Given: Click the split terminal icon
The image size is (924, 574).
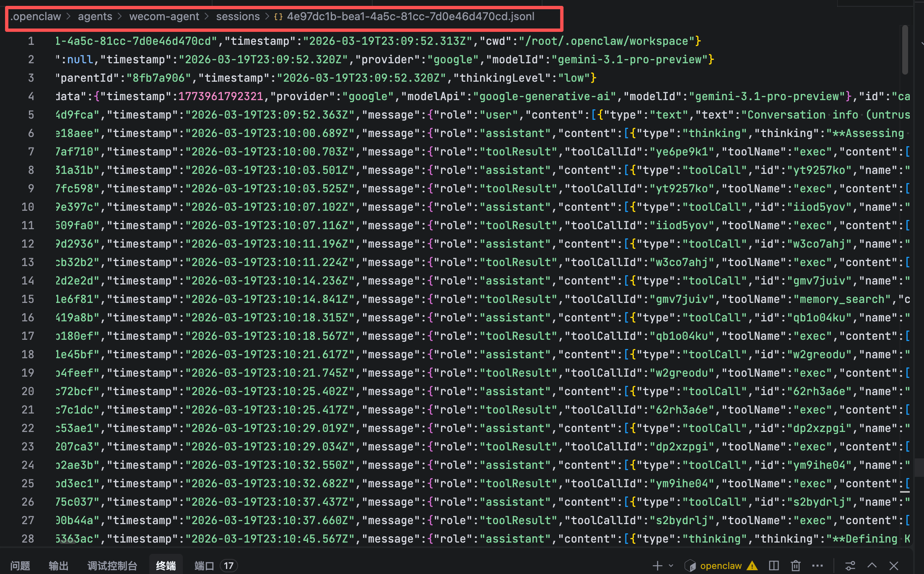Looking at the screenshot, I should [x=774, y=566].
